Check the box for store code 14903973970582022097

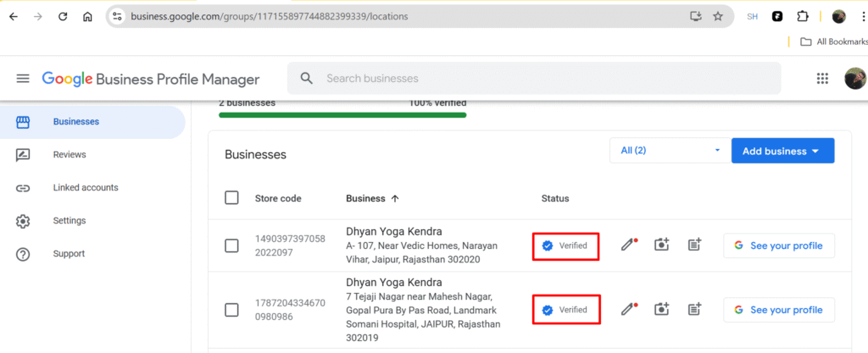pyautogui.click(x=231, y=245)
